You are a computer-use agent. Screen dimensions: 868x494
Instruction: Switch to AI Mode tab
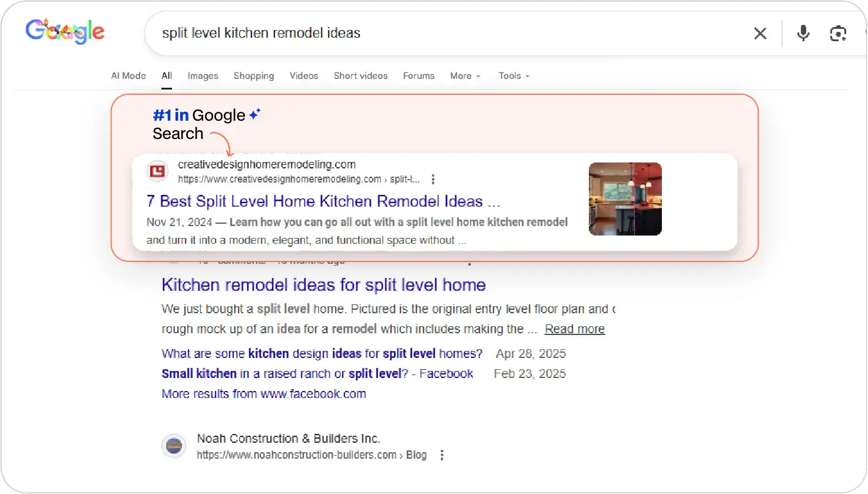128,76
